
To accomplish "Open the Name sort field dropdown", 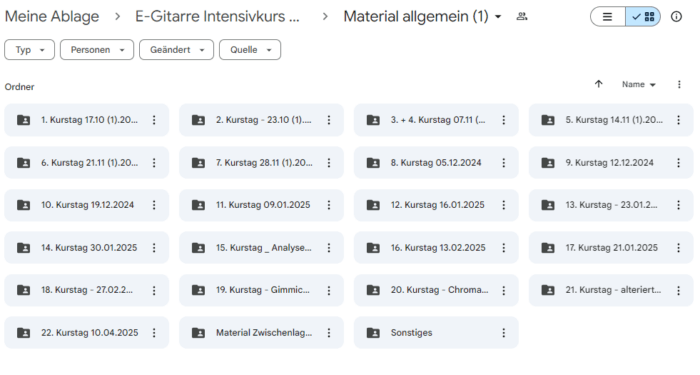I will tap(638, 84).
